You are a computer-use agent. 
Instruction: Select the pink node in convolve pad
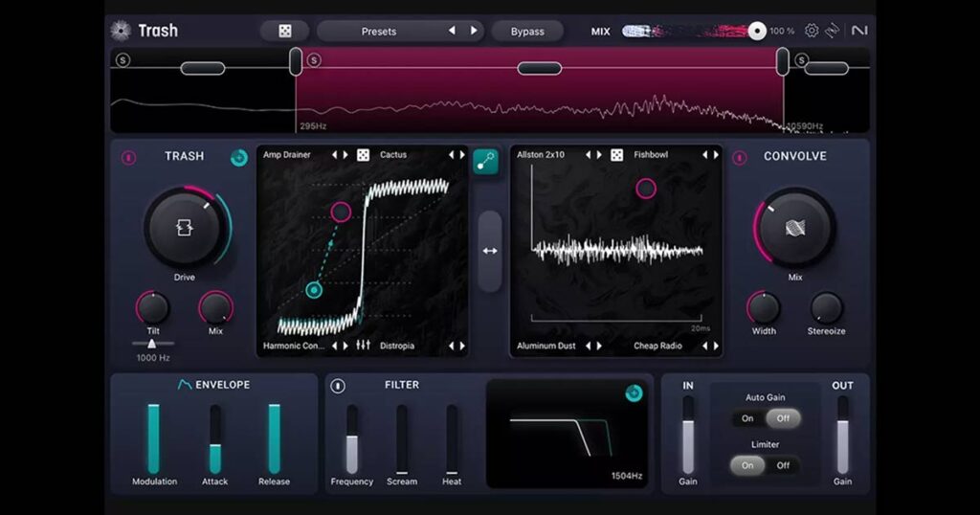tap(646, 189)
